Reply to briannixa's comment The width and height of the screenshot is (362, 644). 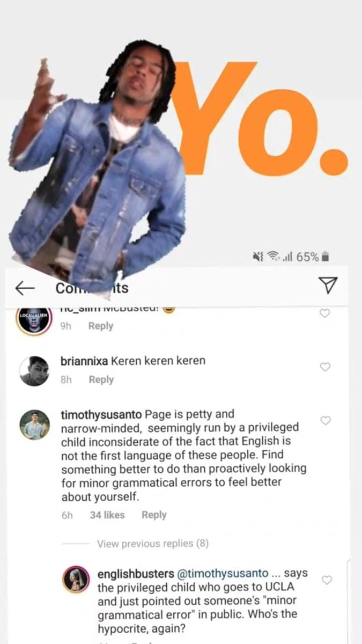[101, 379]
